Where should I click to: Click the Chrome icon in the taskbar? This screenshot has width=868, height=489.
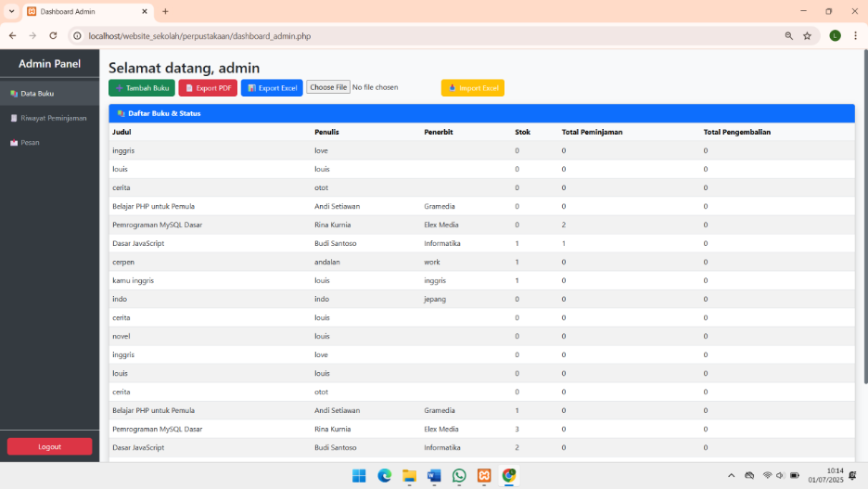click(509, 476)
